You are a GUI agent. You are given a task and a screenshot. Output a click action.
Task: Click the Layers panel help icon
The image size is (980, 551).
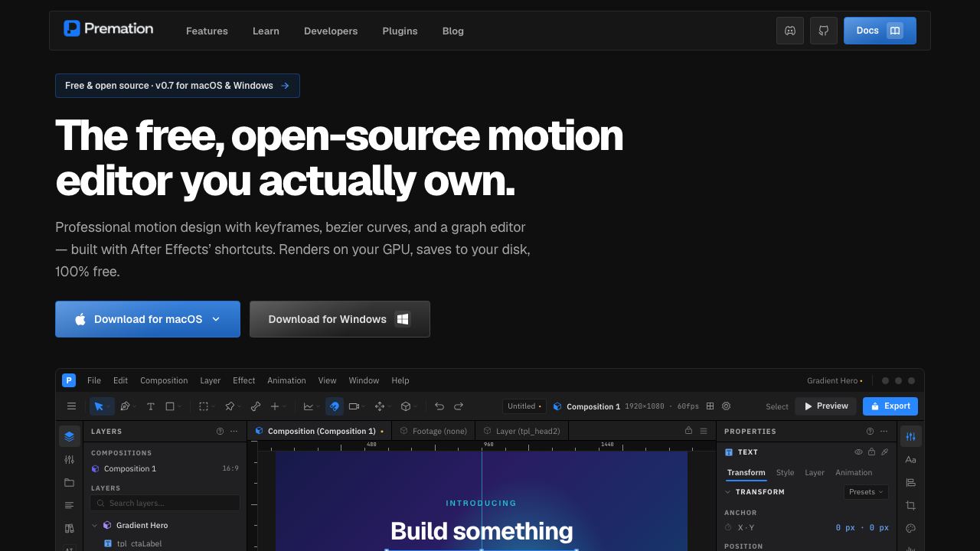pyautogui.click(x=220, y=432)
